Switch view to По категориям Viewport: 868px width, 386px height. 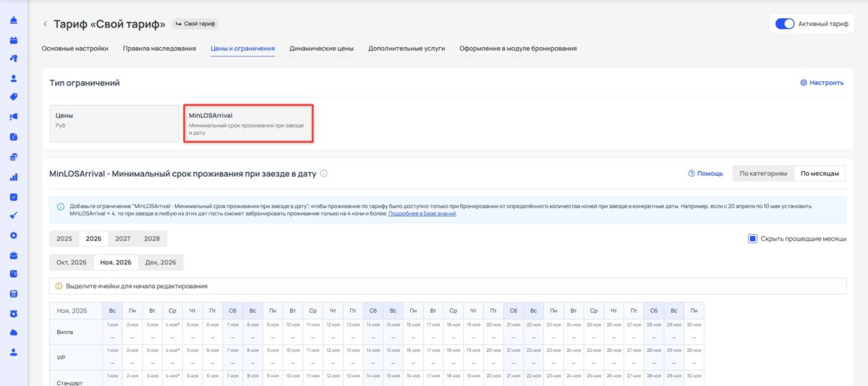click(763, 174)
